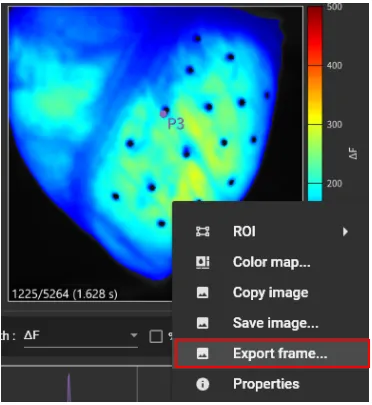372x405 pixels.
Task: Open the ΔF combo box selector
Action: [x=81, y=336]
